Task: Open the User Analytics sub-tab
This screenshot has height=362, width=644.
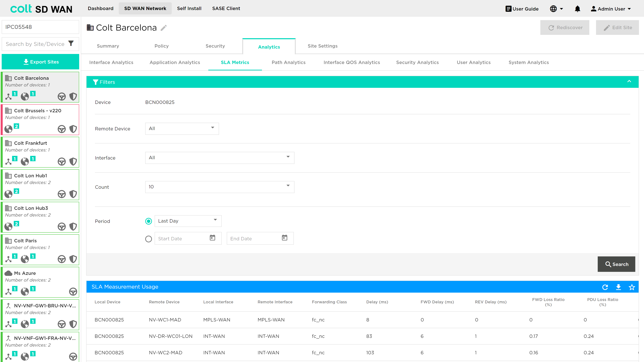Action: pyautogui.click(x=473, y=63)
